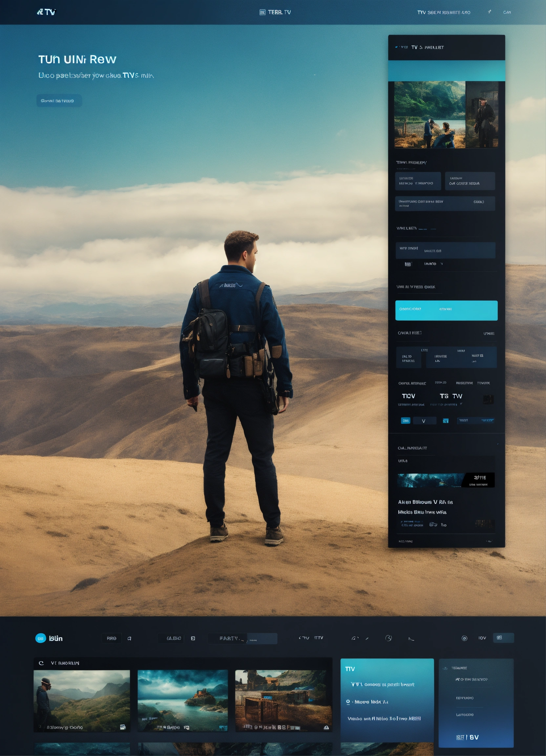The height and width of the screenshot is (756, 546).
Task: Expand the chevron at side panel bottom-right
Action: [x=489, y=541]
